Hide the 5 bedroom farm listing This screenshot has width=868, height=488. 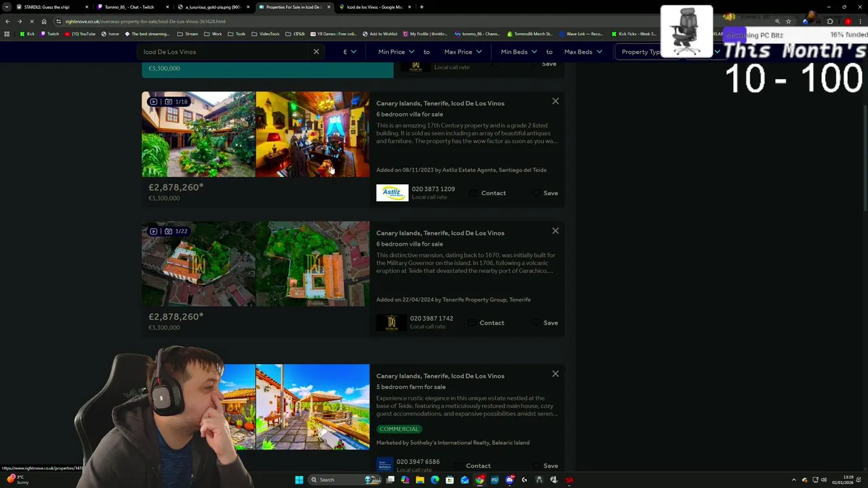click(x=555, y=373)
